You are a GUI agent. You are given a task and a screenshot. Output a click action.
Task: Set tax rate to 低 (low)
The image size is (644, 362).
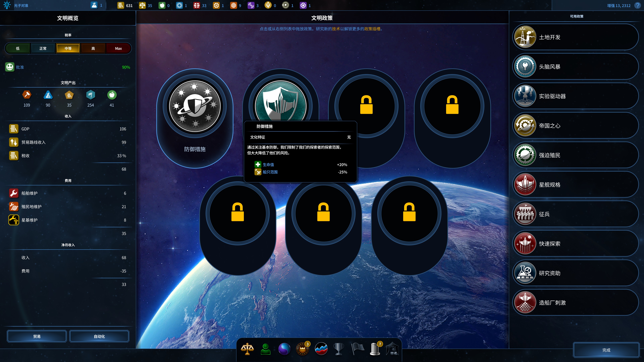(x=18, y=48)
